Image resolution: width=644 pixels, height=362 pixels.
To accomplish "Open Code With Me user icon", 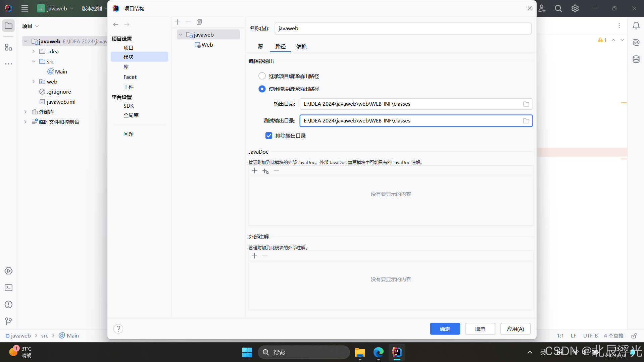I will tap(542, 8).
